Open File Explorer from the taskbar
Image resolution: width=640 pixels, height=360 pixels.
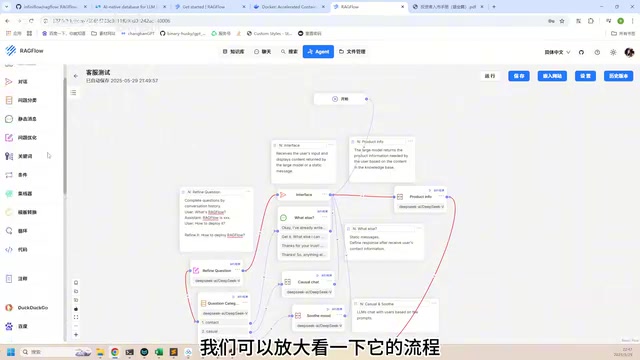pos(100,352)
